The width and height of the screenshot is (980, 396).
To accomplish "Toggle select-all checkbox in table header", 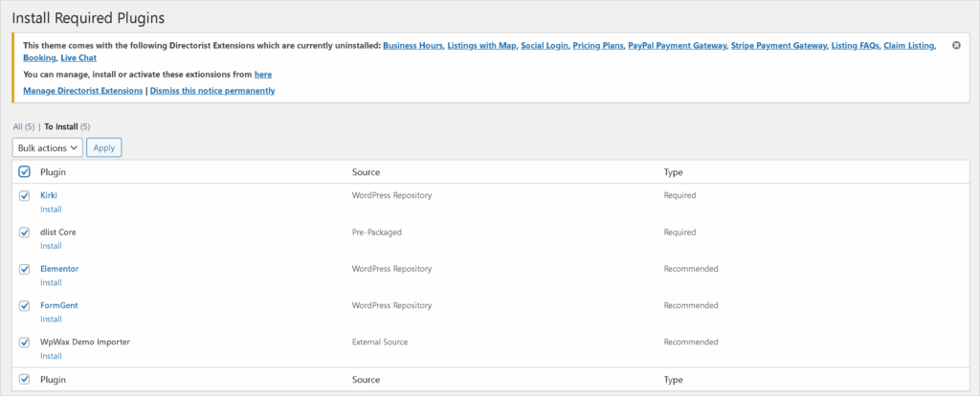I will click(25, 172).
